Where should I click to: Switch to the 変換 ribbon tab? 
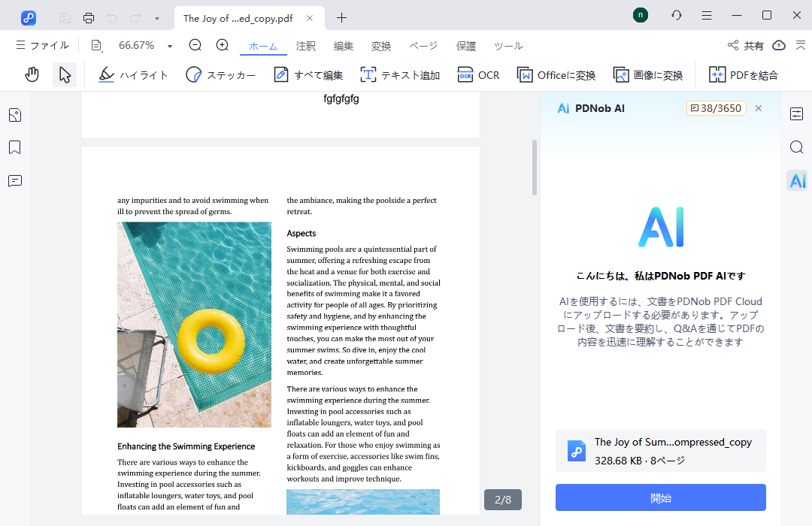tap(380, 46)
